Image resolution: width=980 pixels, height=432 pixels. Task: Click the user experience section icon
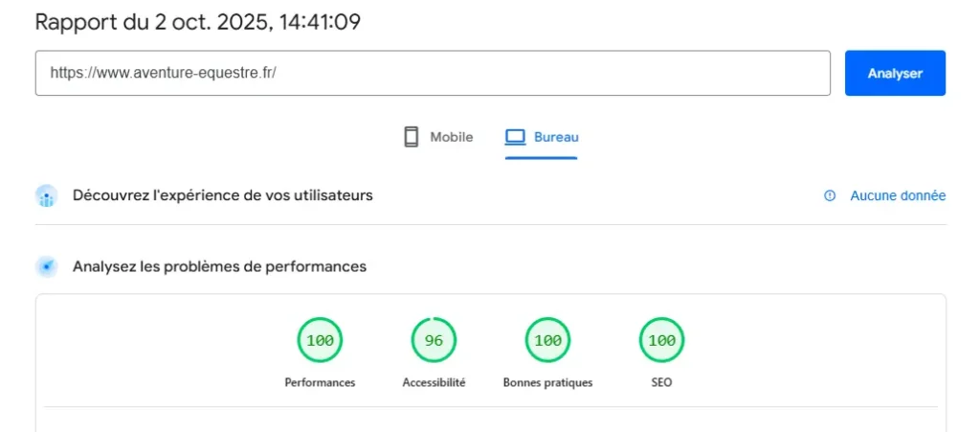47,196
